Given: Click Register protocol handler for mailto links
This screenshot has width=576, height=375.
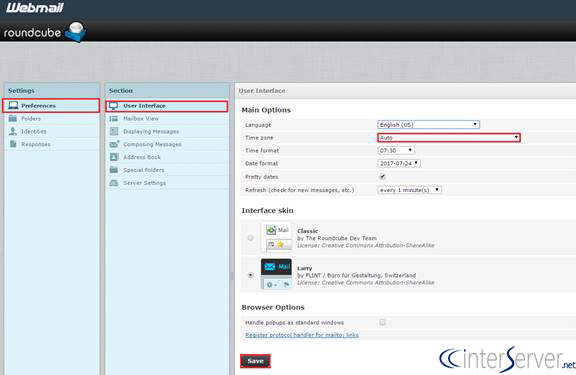Looking at the screenshot, I should pyautogui.click(x=302, y=335).
